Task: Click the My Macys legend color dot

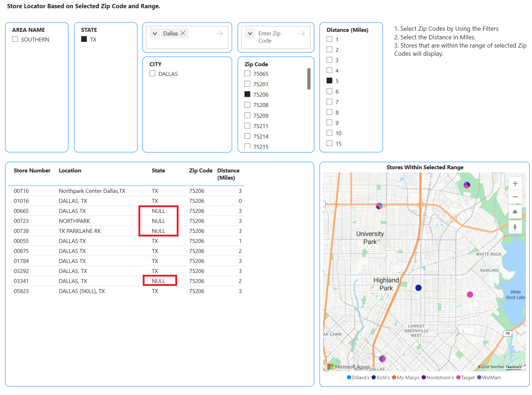Action: pos(394,377)
